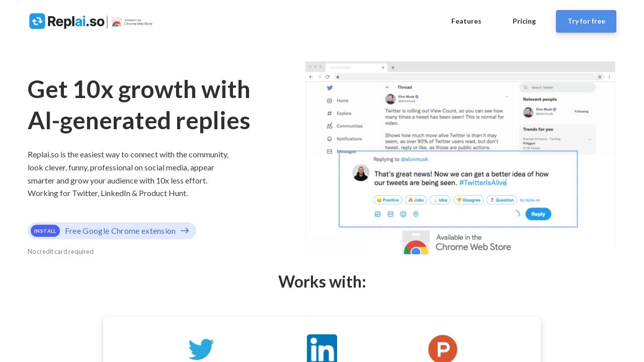
Task: Click Explore in the demo Twitter sidebar
Action: click(339, 113)
